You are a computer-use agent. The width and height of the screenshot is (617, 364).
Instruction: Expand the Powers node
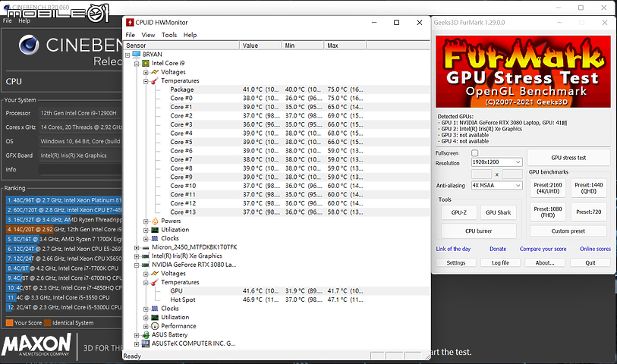tap(146, 221)
